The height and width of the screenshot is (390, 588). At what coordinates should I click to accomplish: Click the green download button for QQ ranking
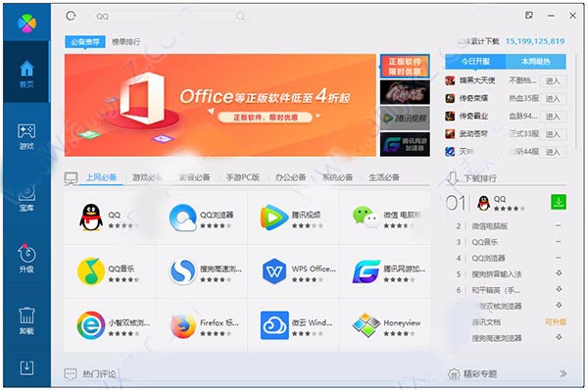click(559, 202)
